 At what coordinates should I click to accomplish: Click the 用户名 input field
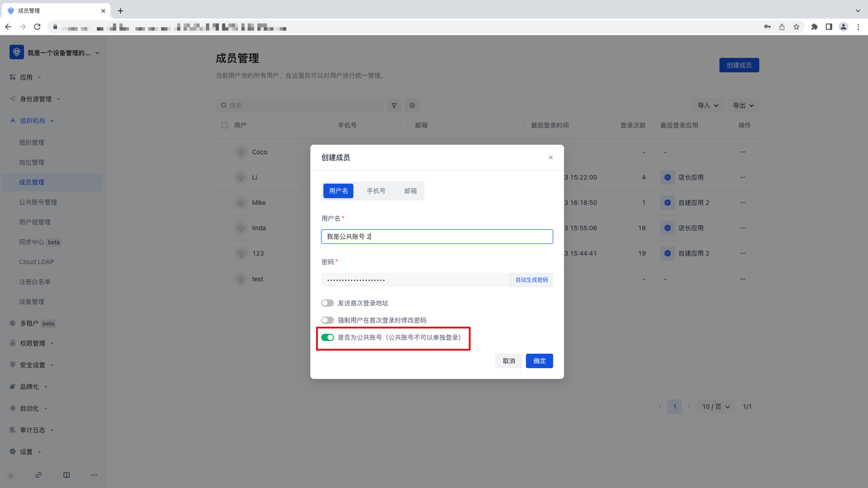(x=437, y=237)
